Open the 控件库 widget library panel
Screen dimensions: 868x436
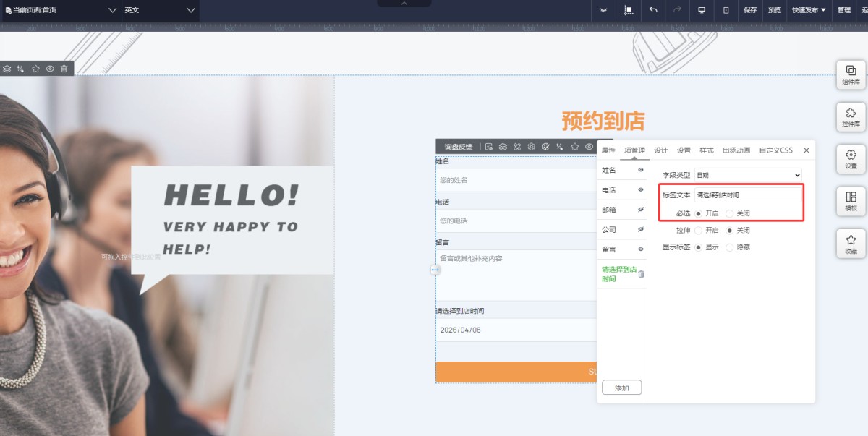click(851, 116)
